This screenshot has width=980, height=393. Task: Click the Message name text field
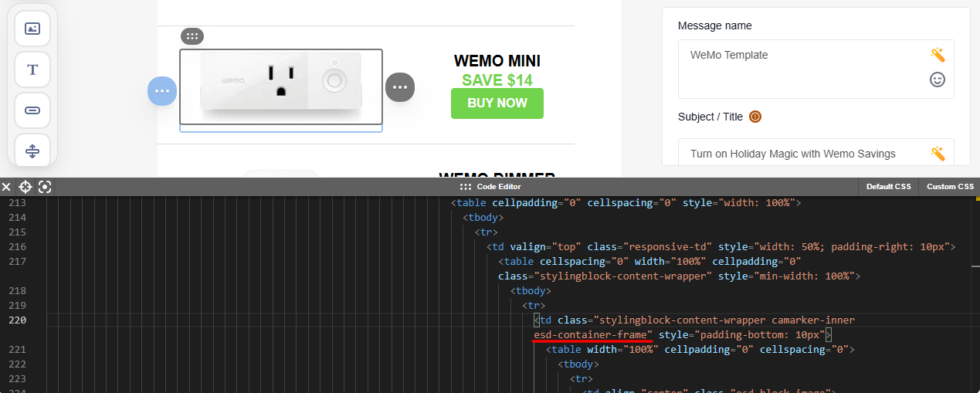pos(816,69)
